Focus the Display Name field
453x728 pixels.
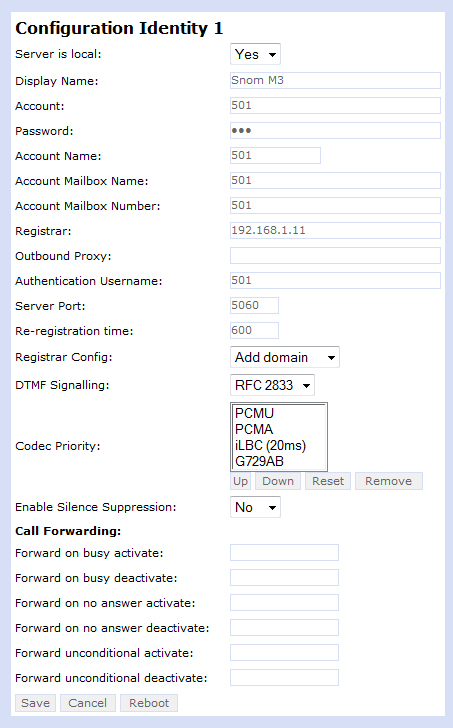tap(335, 80)
